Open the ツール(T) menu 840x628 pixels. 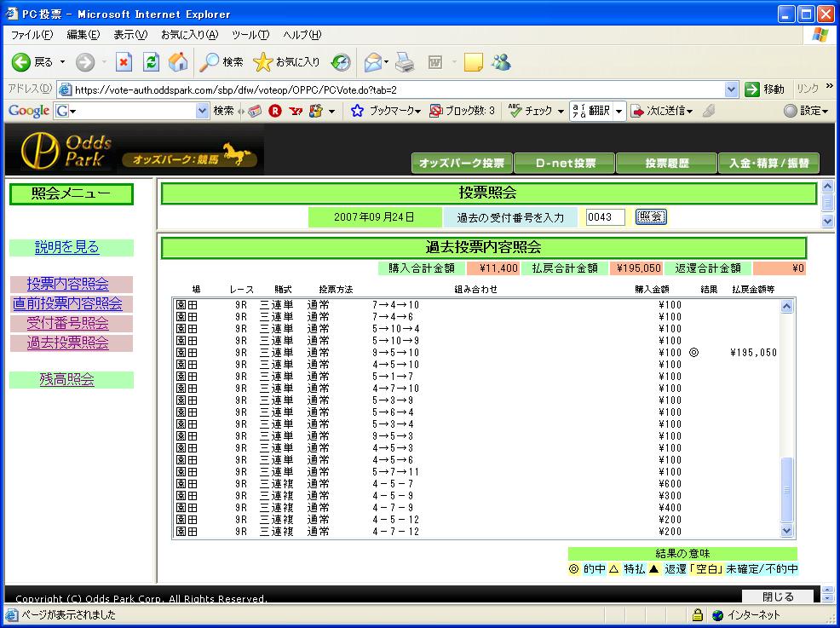[250, 35]
